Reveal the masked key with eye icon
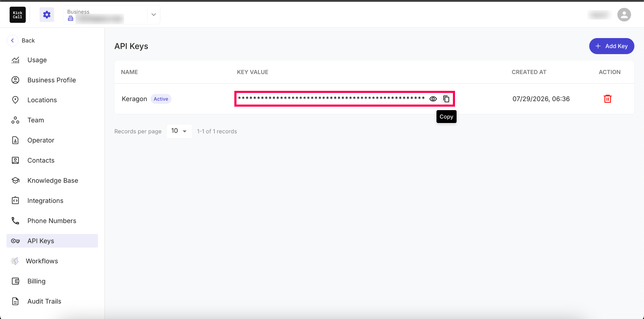644x319 pixels. tap(433, 99)
